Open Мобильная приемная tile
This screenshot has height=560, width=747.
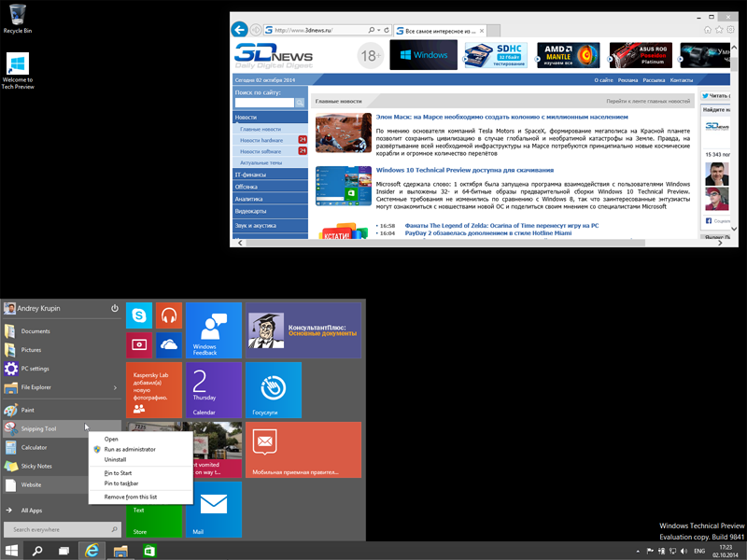(303, 450)
